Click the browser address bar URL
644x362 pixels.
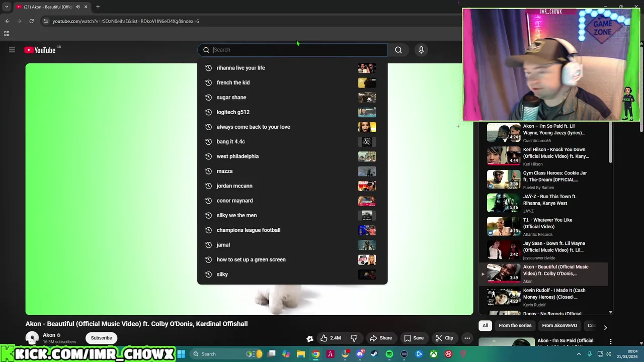tap(126, 21)
